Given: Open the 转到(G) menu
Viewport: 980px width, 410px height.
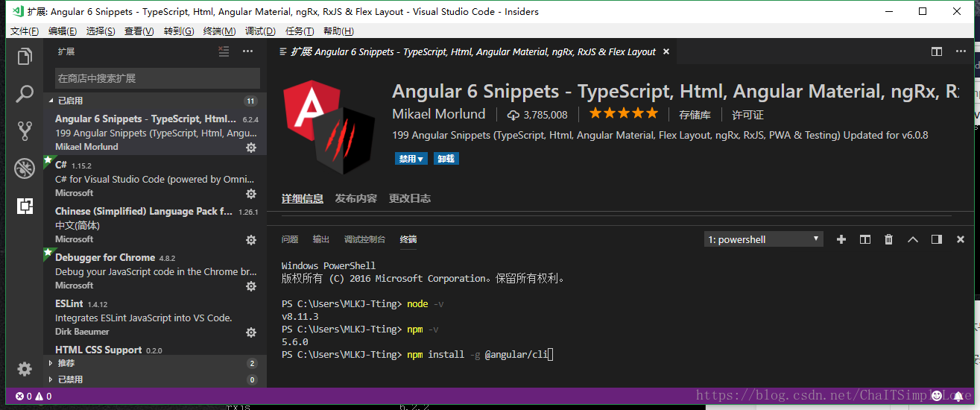Looking at the screenshot, I should click(179, 31).
